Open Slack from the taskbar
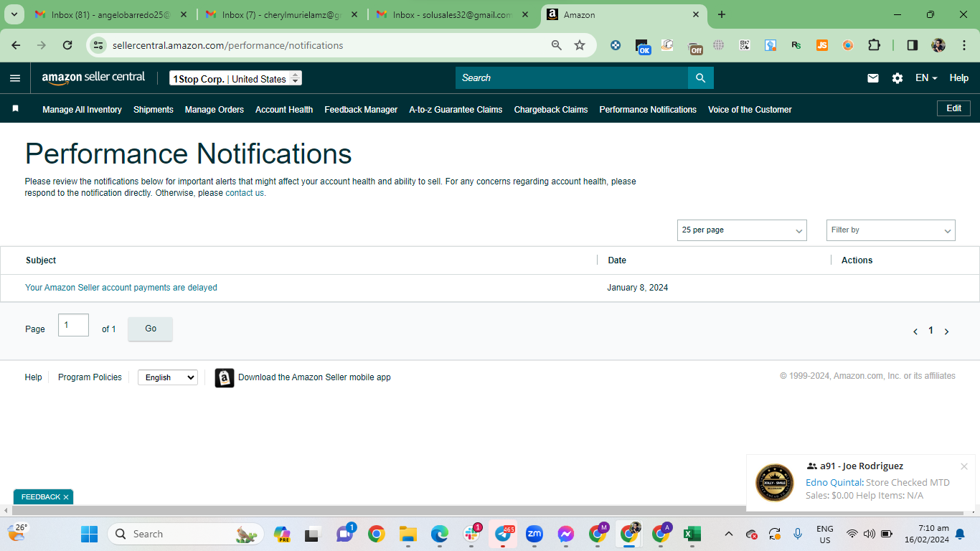 click(x=471, y=534)
